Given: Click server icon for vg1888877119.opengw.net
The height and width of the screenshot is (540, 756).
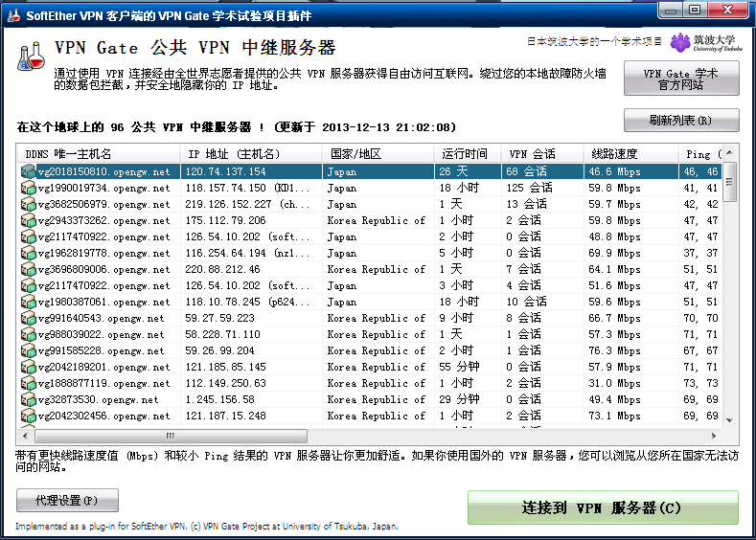Looking at the screenshot, I should tap(29, 383).
